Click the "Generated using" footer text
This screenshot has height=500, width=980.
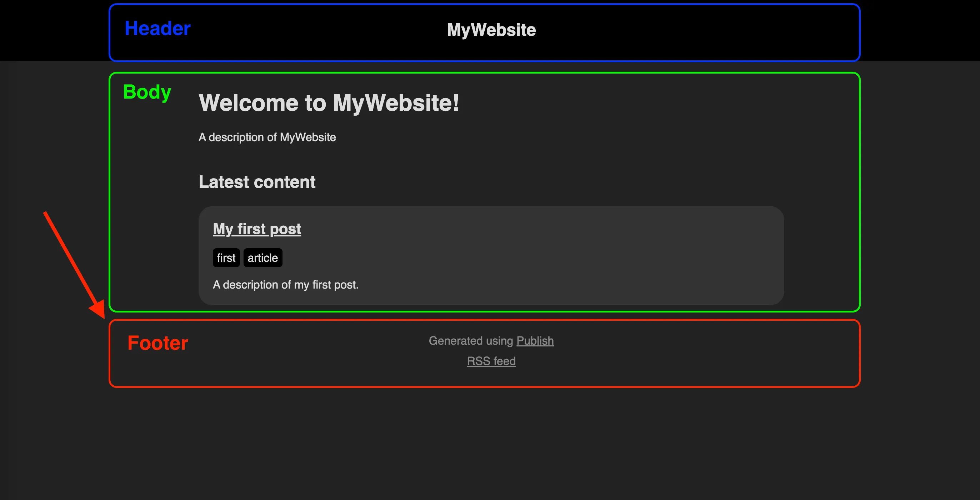coord(472,341)
